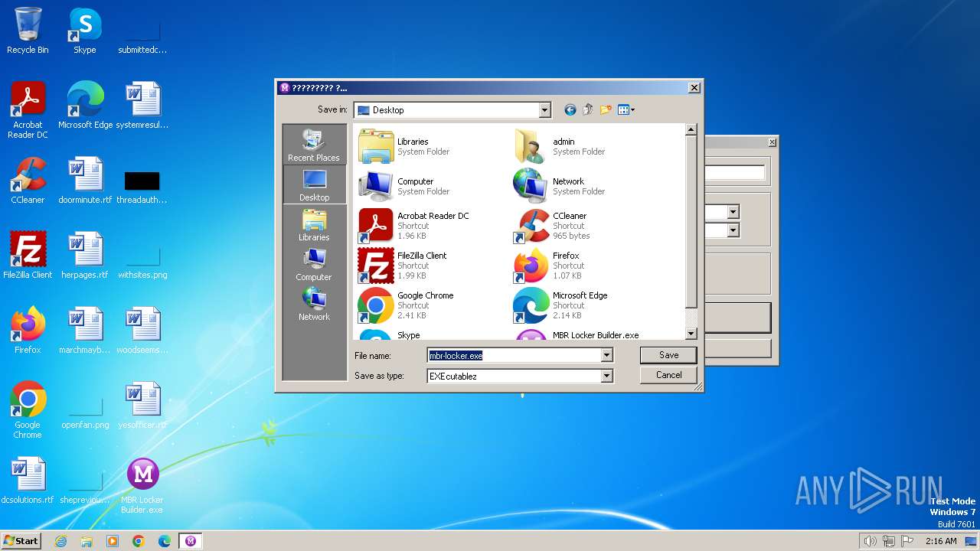980x551 pixels.
Task: Open Chrome from the taskbar
Action: (x=139, y=541)
